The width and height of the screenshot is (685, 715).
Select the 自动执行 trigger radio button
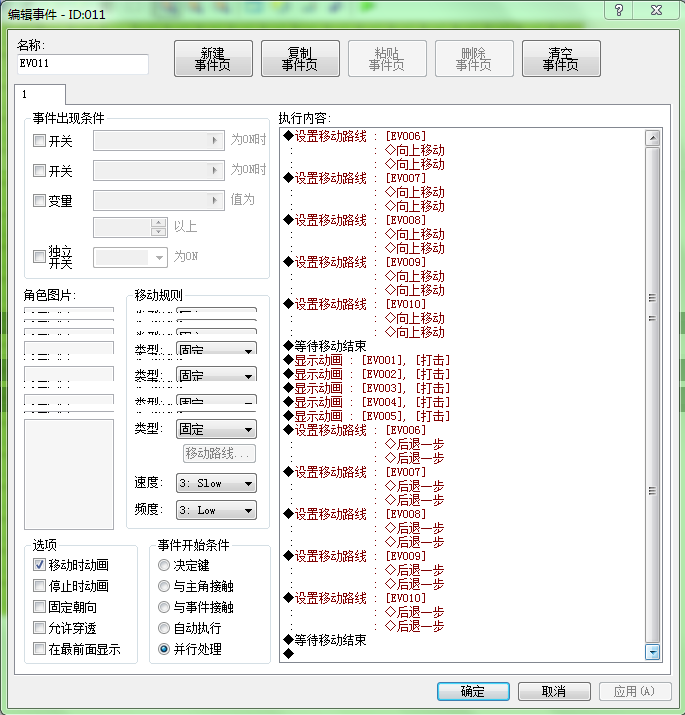click(x=164, y=628)
